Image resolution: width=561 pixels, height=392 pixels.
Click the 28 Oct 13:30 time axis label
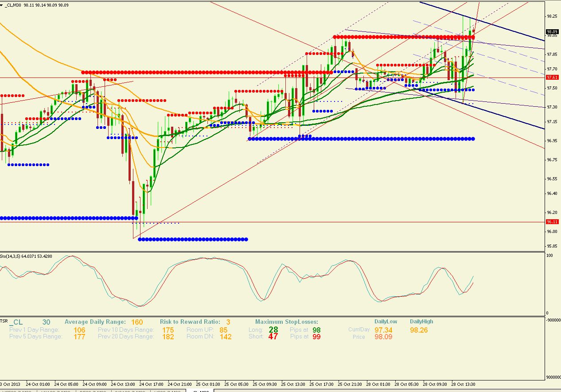[x=463, y=384]
